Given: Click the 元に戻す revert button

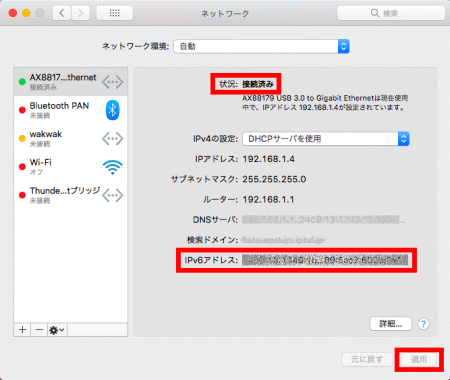Looking at the screenshot, I should pos(367,359).
